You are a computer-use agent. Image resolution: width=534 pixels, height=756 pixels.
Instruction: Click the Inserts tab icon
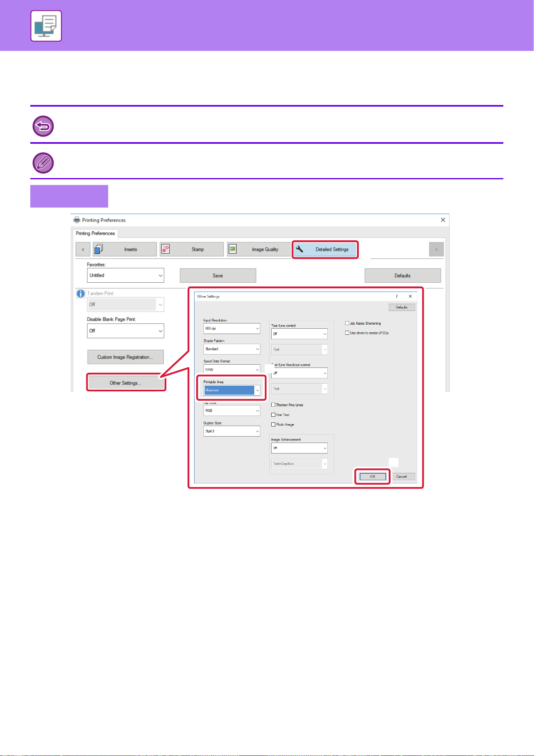98,249
